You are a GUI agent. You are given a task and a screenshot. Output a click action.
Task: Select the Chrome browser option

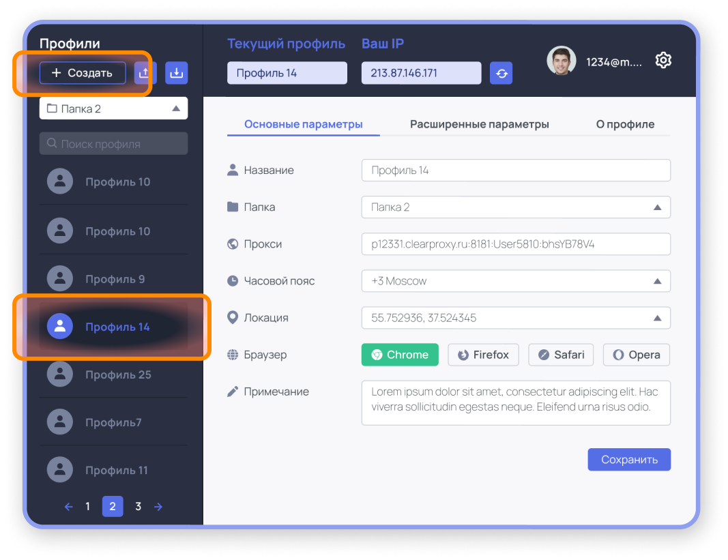pyautogui.click(x=400, y=355)
